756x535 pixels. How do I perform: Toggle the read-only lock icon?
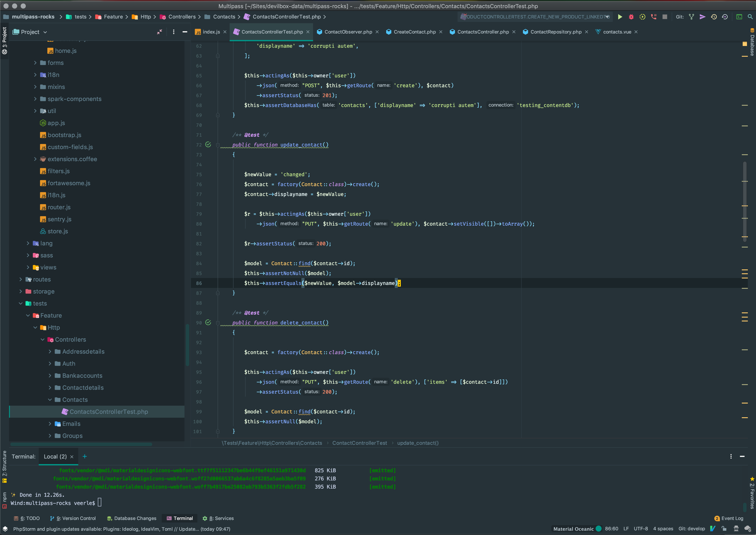click(x=724, y=529)
